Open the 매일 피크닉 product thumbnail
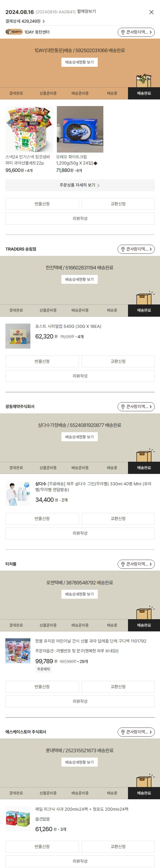This screenshot has height=868, width=160. [18, 818]
